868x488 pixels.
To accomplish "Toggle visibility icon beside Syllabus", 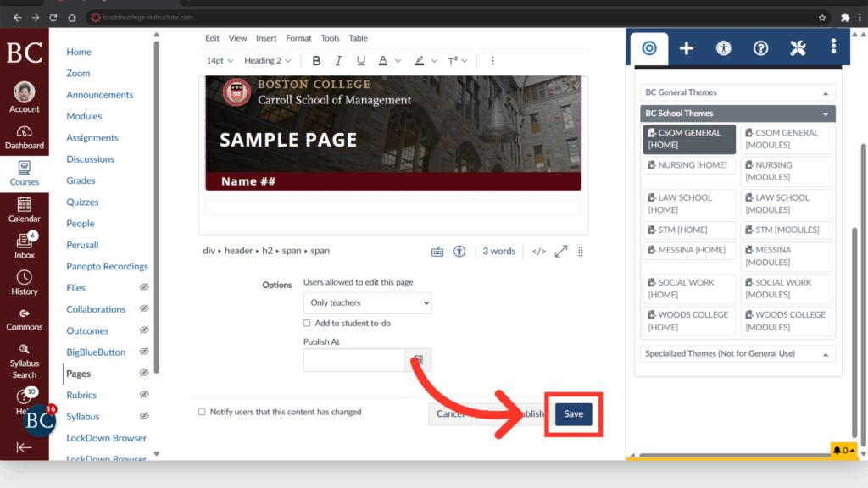I will coord(144,416).
